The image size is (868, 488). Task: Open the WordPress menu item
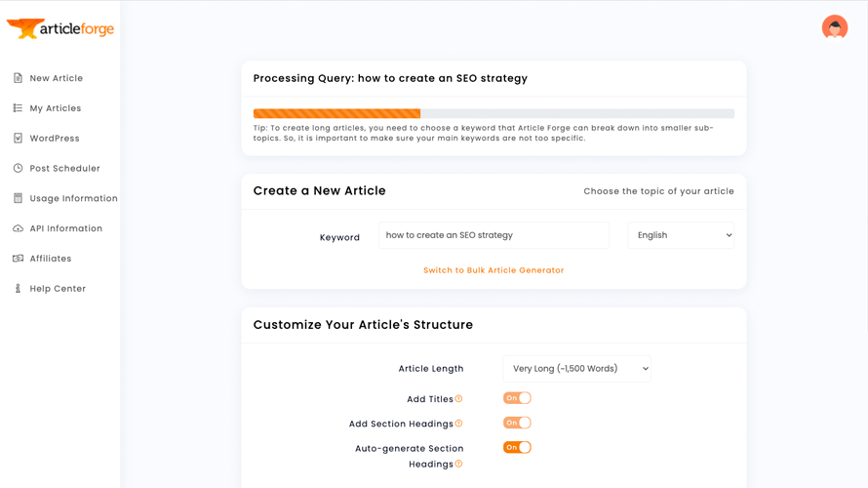[55, 138]
